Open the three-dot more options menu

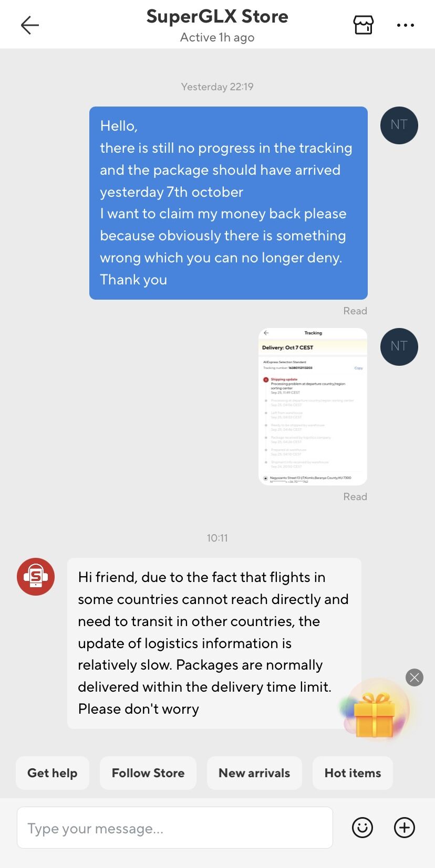405,25
